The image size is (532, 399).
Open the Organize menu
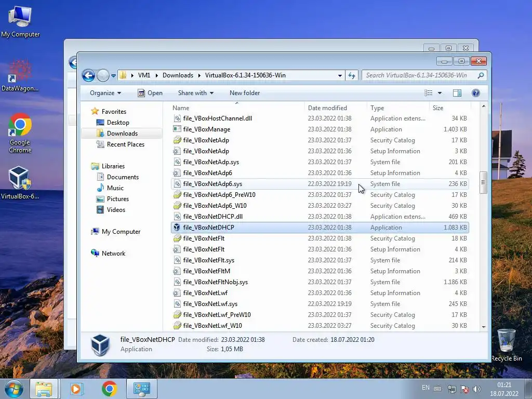pyautogui.click(x=105, y=93)
